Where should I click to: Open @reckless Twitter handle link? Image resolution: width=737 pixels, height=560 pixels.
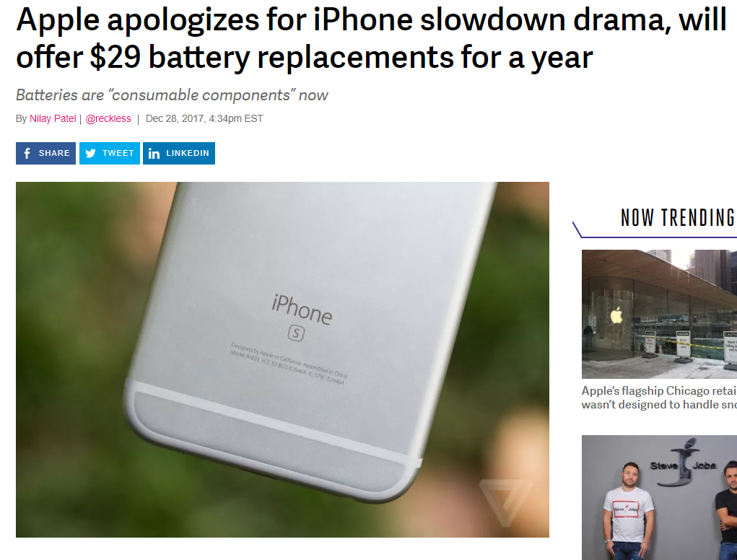(108, 119)
